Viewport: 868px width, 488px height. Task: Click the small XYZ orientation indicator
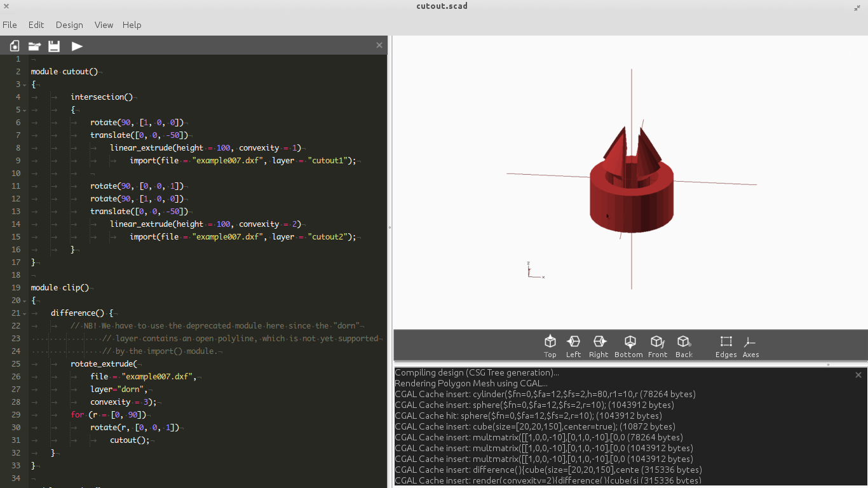point(535,270)
